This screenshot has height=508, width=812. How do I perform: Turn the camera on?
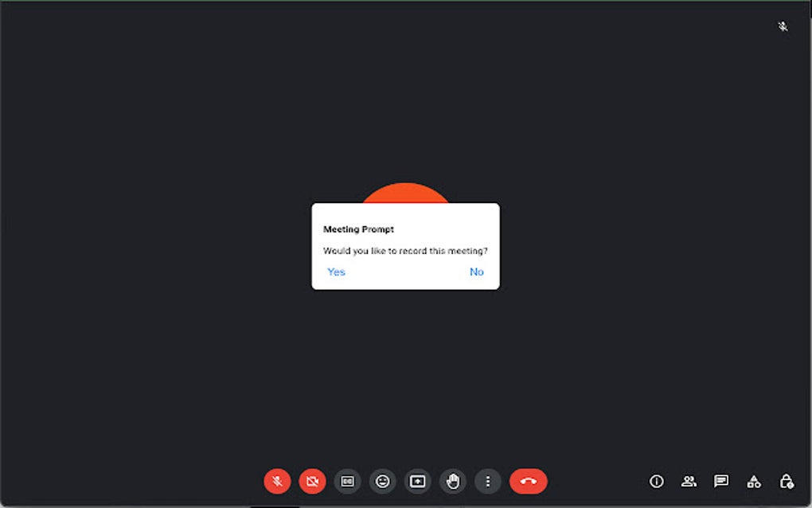(311, 481)
